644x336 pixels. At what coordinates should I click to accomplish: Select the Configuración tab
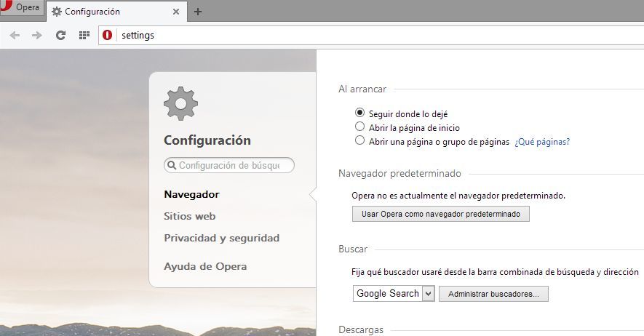(x=116, y=12)
